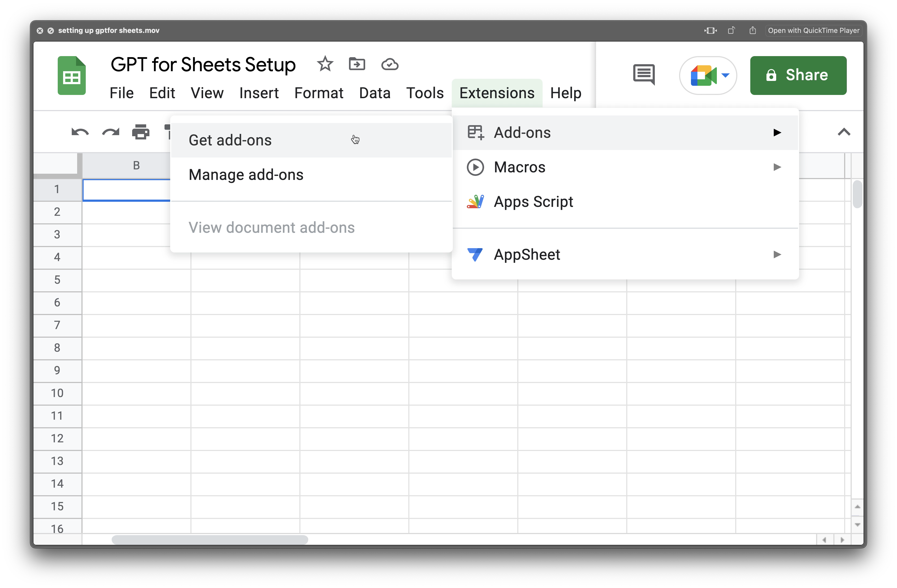This screenshot has height=588, width=897.
Task: Star the GPT for Sheets Setup document
Action: click(x=325, y=64)
